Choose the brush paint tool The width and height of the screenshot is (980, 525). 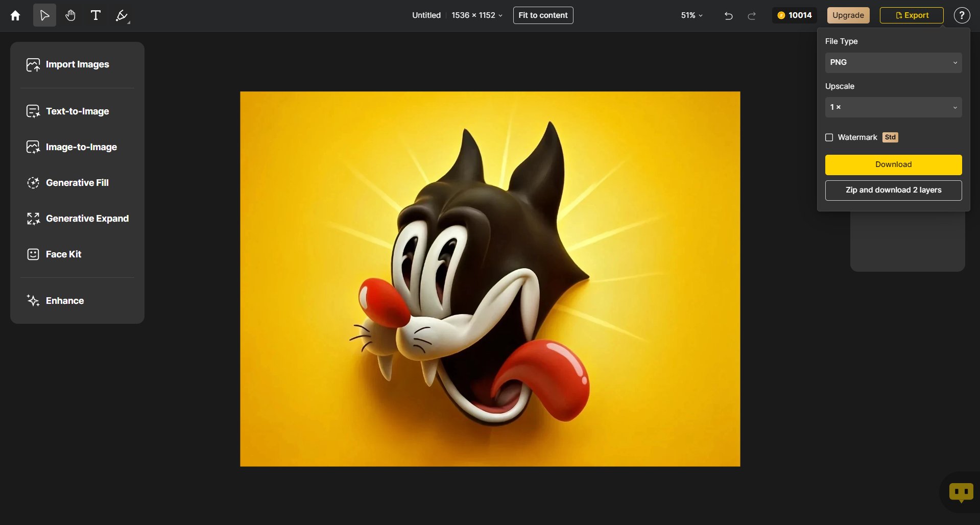pos(122,15)
